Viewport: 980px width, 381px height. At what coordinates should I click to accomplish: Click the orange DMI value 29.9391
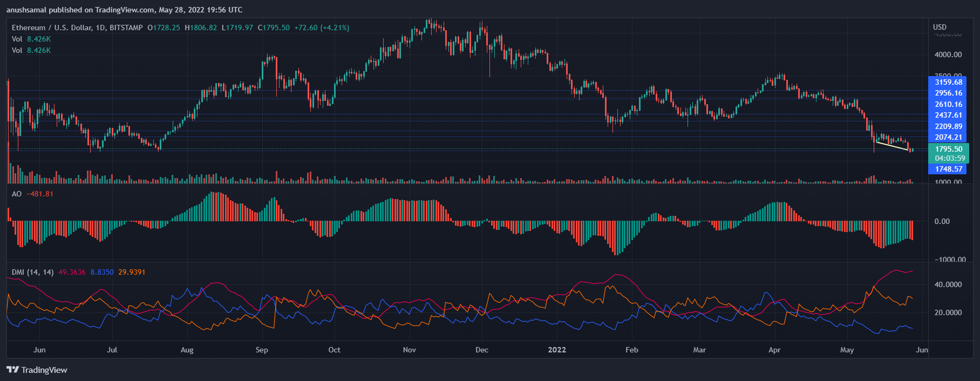(132, 272)
